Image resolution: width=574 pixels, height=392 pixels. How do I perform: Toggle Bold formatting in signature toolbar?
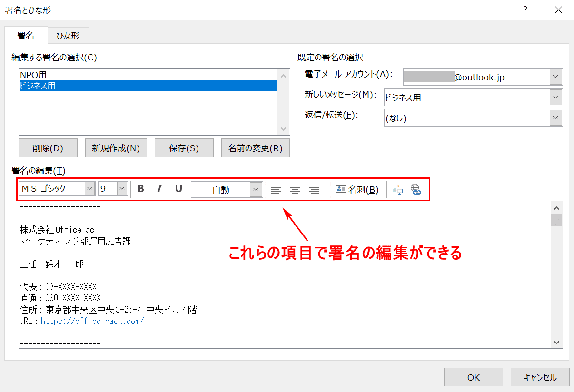(140, 189)
